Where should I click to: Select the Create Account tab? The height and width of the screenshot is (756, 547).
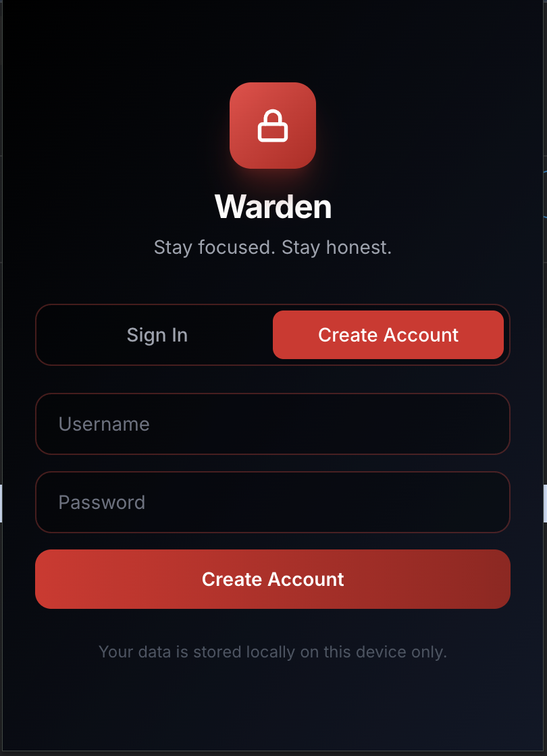[x=388, y=335]
